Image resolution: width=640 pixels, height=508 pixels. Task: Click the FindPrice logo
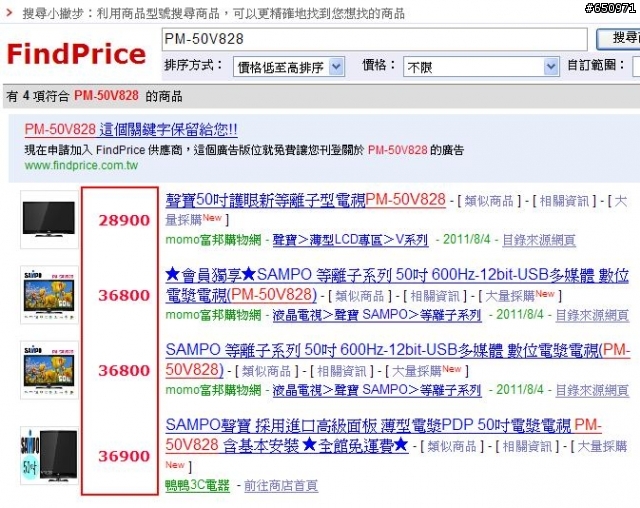click(76, 54)
